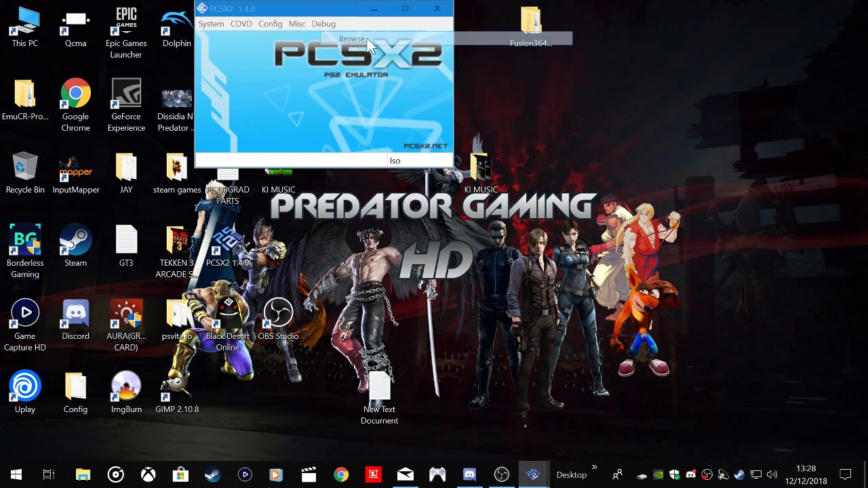Select the This PC desktop icon
This screenshot has width=868, height=488.
[x=25, y=27]
